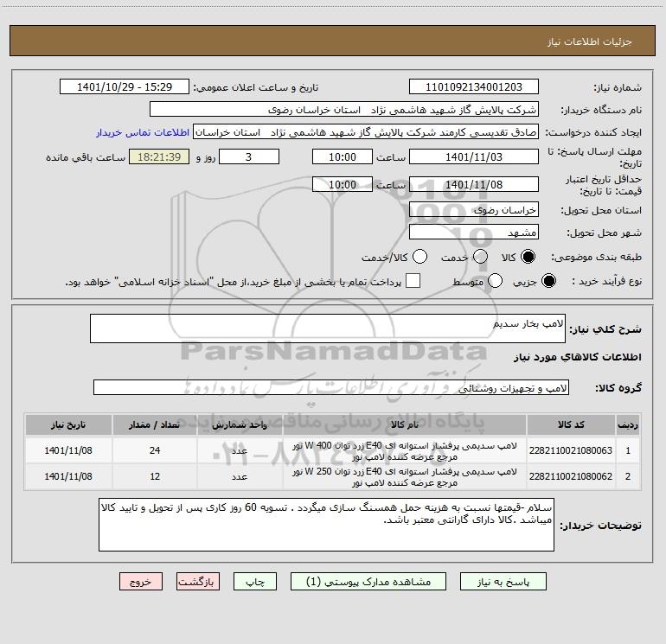Click the واحد شمارش column header
Image resolution: width=666 pixels, height=644 pixels.
click(x=240, y=424)
